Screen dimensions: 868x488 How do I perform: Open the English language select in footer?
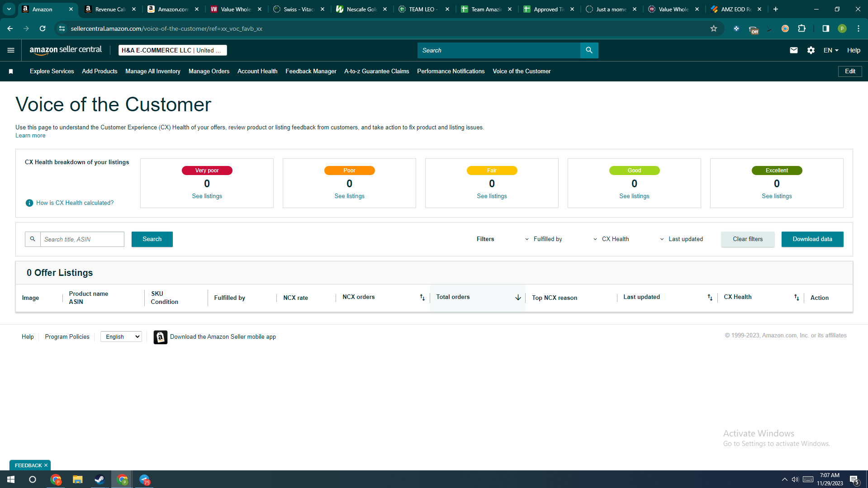(x=121, y=337)
